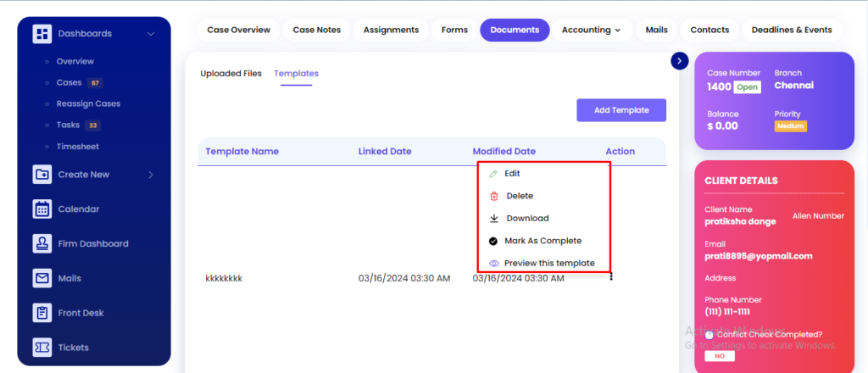
Task: Click the Medium priority badge
Action: (x=791, y=126)
